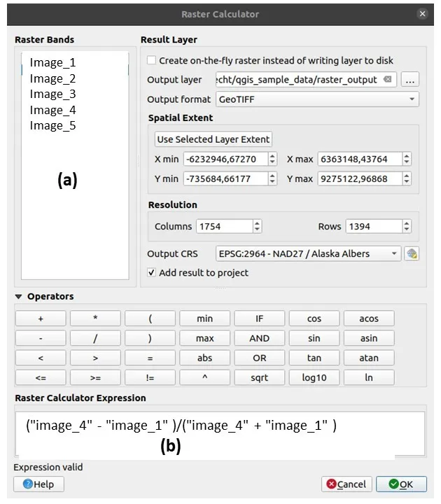Insert the division operator
The image size is (441, 504).
click(x=96, y=338)
